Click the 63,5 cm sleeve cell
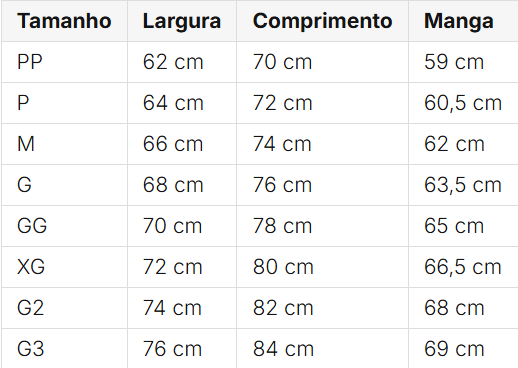 463,185
